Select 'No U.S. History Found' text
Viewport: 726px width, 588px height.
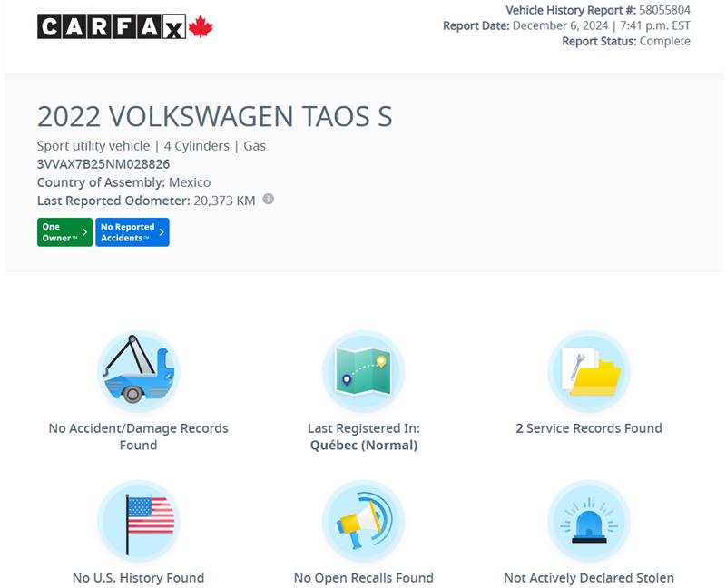tap(139, 578)
